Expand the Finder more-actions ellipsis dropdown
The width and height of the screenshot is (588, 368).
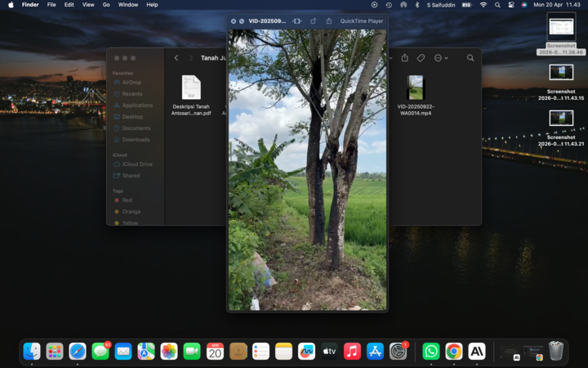coord(441,58)
